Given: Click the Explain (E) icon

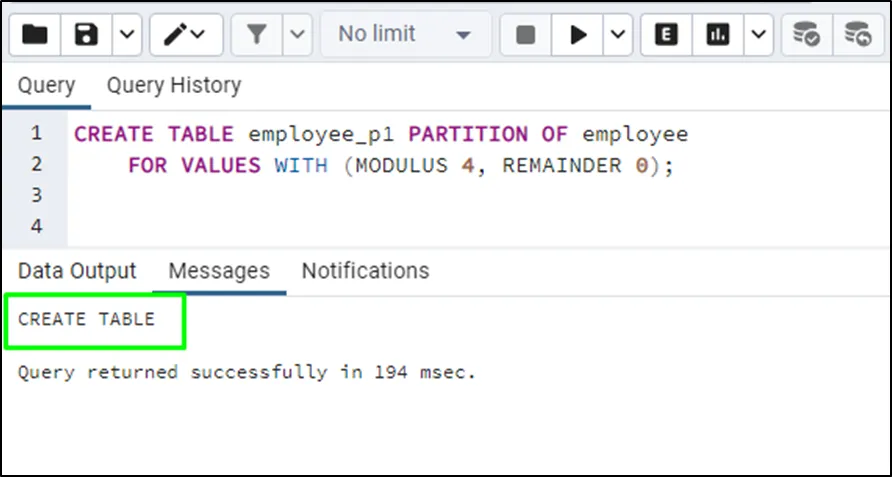Looking at the screenshot, I should tap(666, 35).
